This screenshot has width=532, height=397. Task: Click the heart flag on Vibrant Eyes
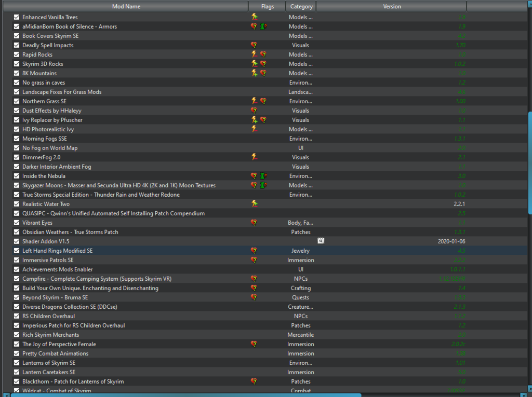click(254, 223)
